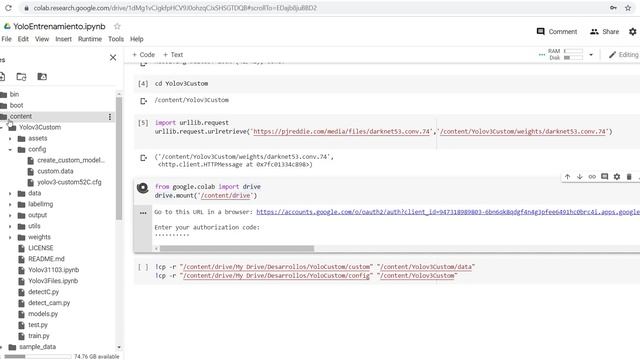
Task: Move the cell up
Action: [567, 177]
